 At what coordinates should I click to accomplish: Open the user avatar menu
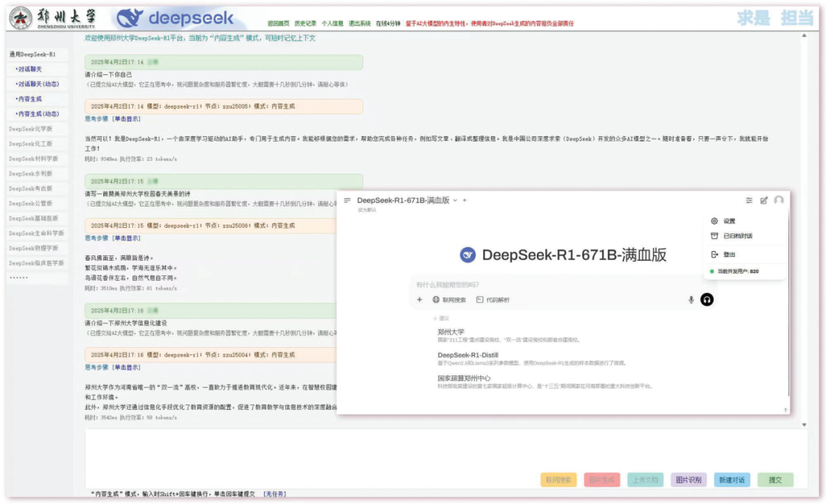(779, 200)
